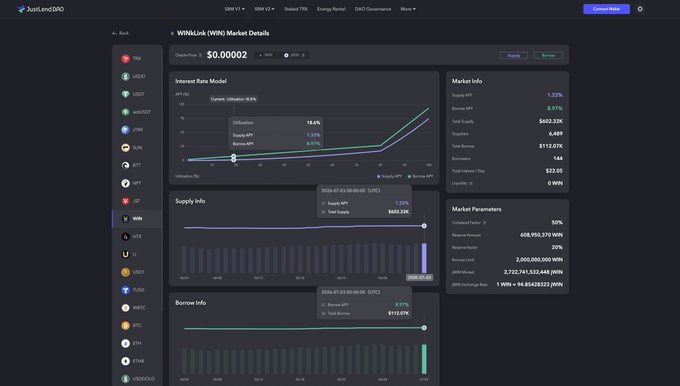
Task: Toggle Supply APY series in rate model legend
Action: (x=389, y=176)
